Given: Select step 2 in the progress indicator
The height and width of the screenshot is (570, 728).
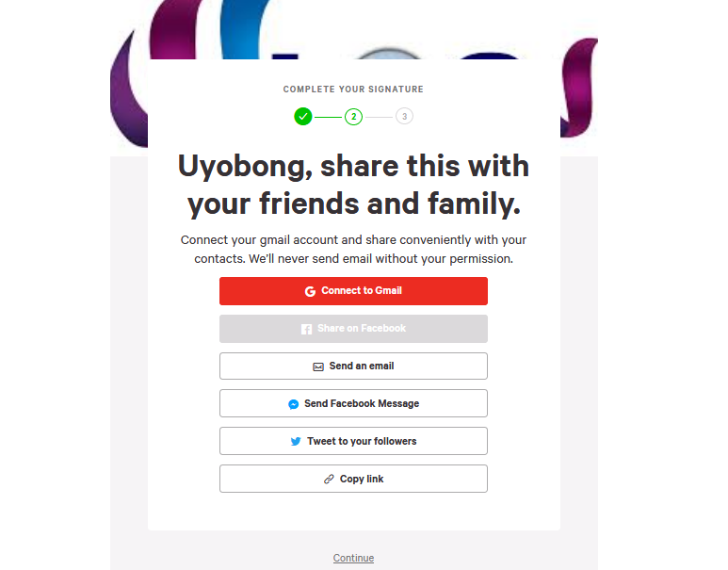Looking at the screenshot, I should 354,117.
